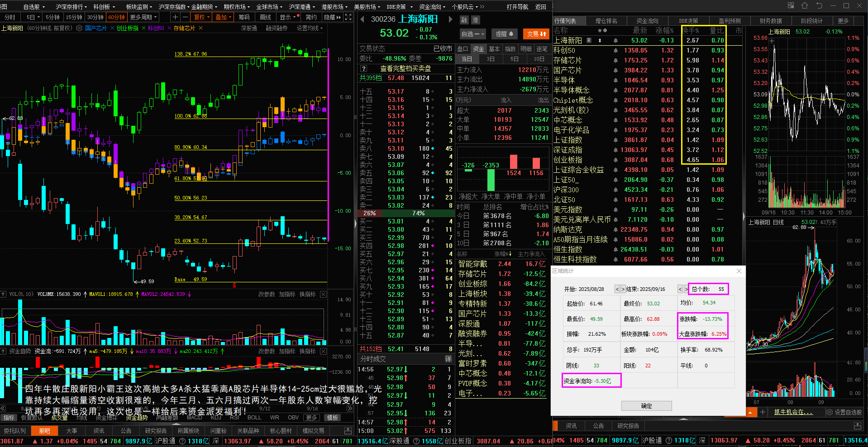Toggle the 资金趋势 indicator
Viewport: 868px width, 447px height.
[x=137, y=418]
